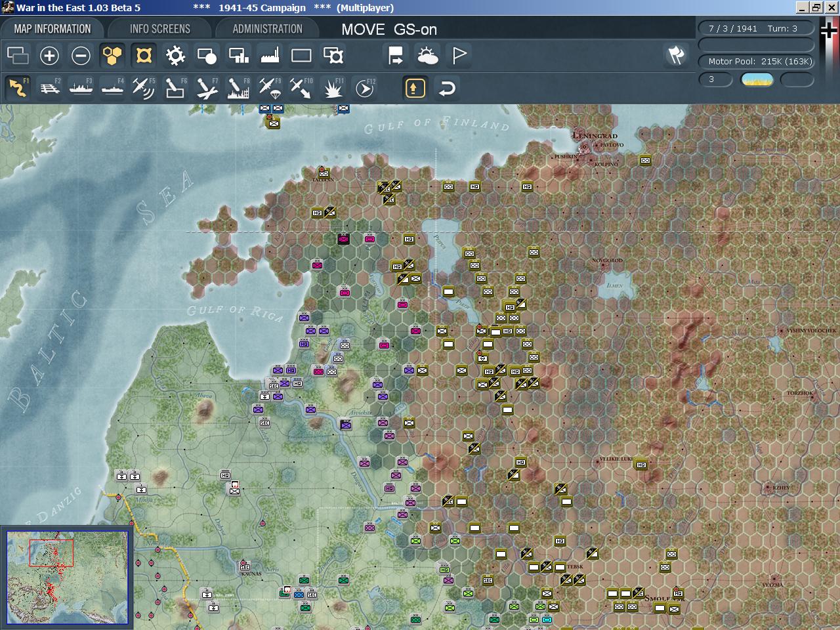Click the Rzhev city label
This screenshot has height=630, width=840.
click(x=782, y=488)
